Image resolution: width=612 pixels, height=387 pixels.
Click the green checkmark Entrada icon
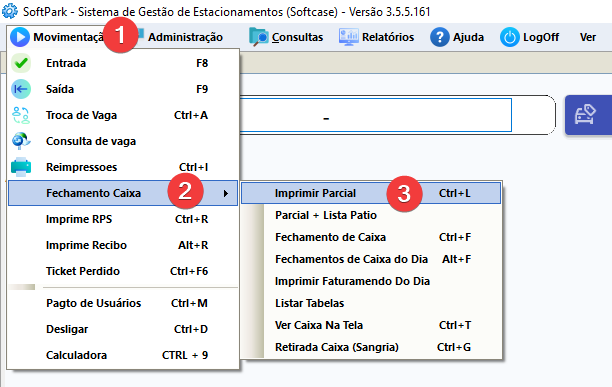point(21,63)
